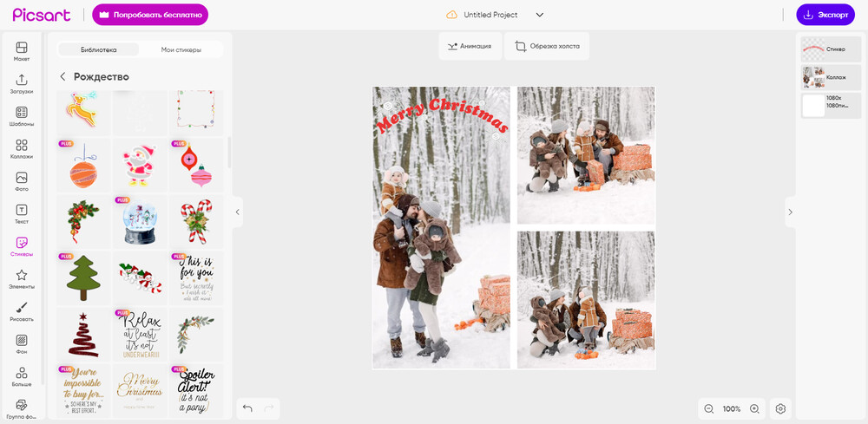Image resolution: width=868 pixels, height=424 pixels.
Task: Open the Элементы star icon panel
Action: 22,278
